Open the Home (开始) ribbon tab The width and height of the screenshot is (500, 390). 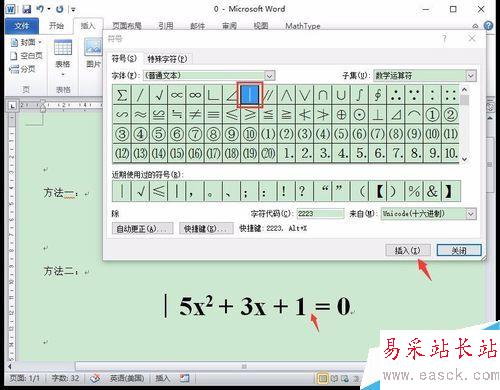[56, 26]
